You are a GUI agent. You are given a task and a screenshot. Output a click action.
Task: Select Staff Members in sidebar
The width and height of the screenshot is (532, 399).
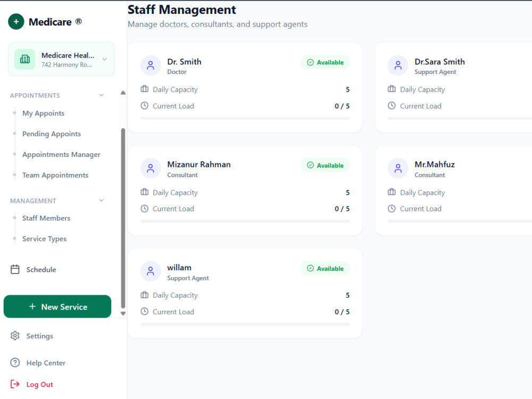(46, 218)
